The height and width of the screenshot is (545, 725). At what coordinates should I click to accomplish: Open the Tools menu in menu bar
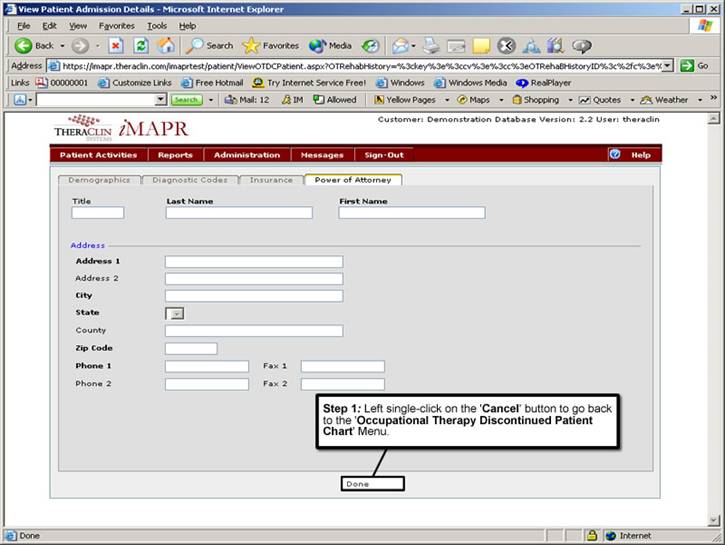(x=157, y=25)
